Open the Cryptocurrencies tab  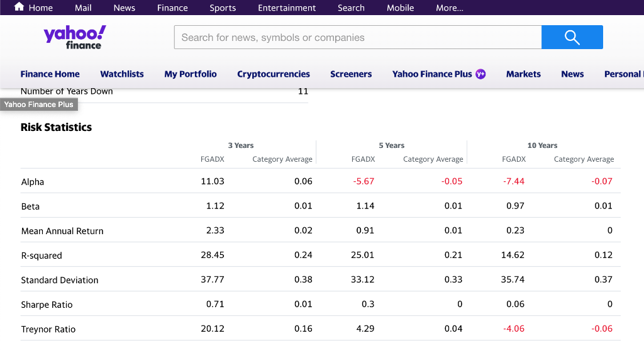click(x=274, y=74)
